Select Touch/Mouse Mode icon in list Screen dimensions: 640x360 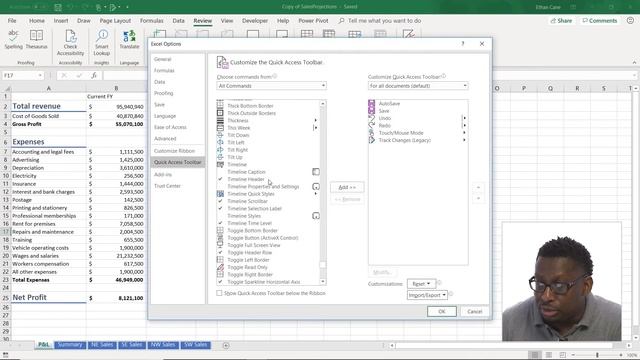click(x=371, y=133)
